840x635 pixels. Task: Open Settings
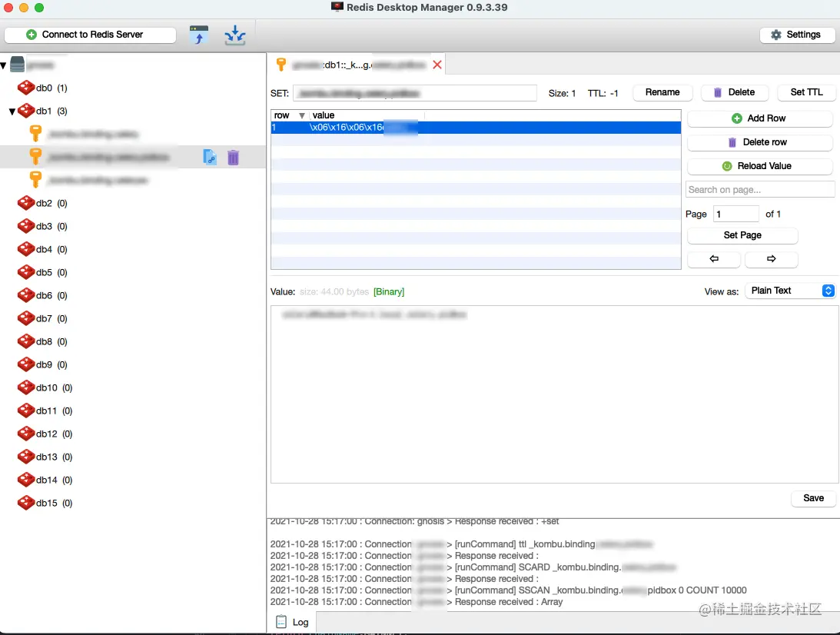point(797,35)
